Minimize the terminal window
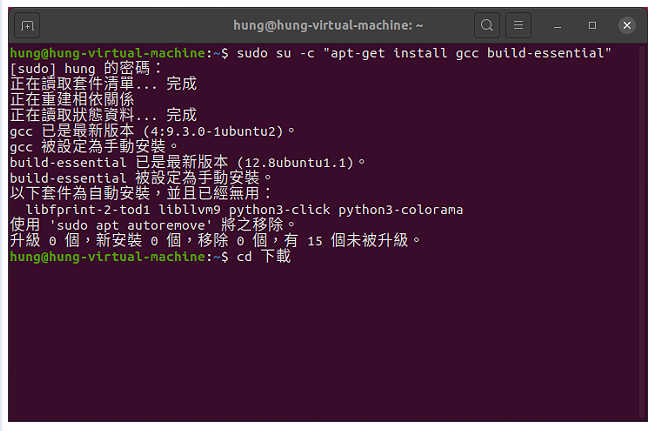The height and width of the screenshot is (431, 654). click(x=557, y=26)
